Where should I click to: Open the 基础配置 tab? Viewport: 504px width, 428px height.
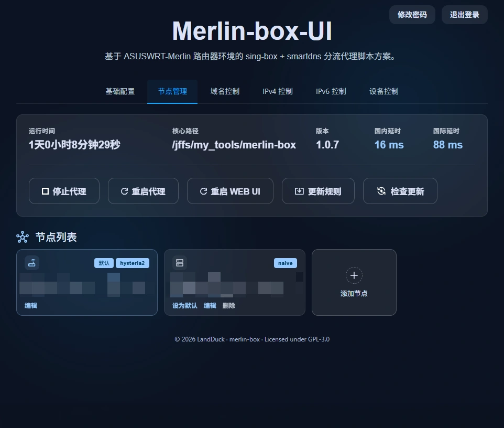pyautogui.click(x=120, y=91)
